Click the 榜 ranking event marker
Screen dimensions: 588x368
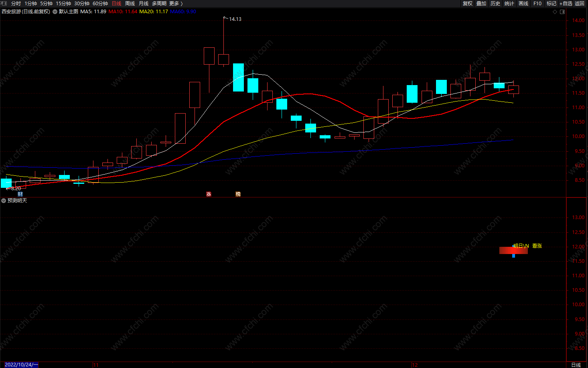pyautogui.click(x=238, y=194)
